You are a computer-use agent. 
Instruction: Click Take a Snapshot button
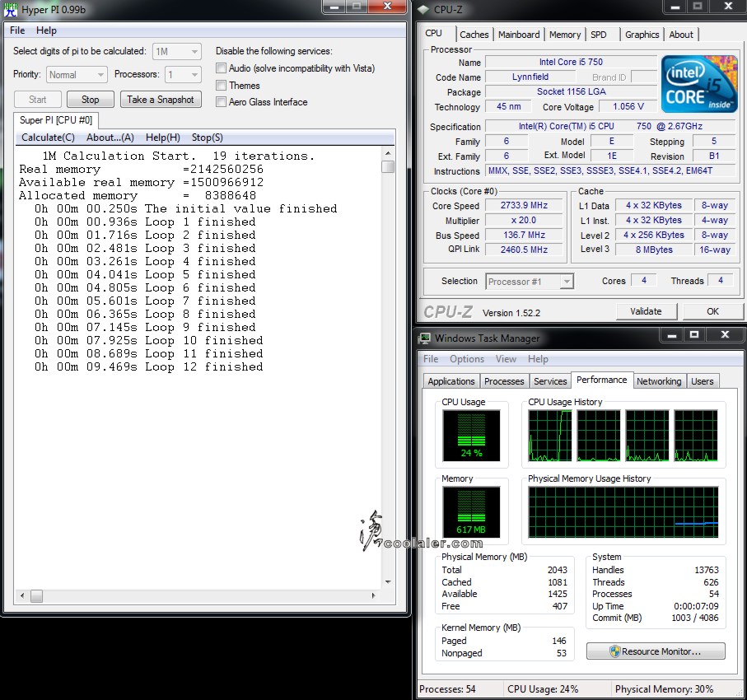(x=161, y=100)
